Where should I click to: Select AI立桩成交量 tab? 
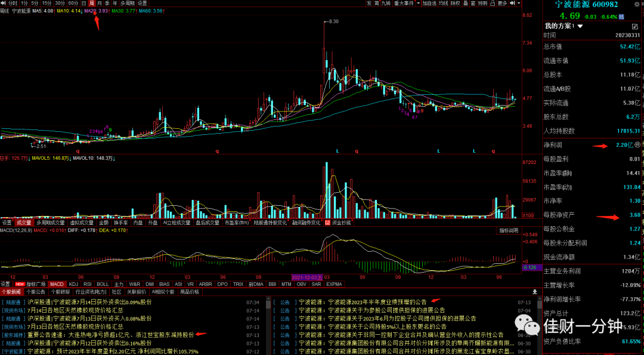point(177,223)
